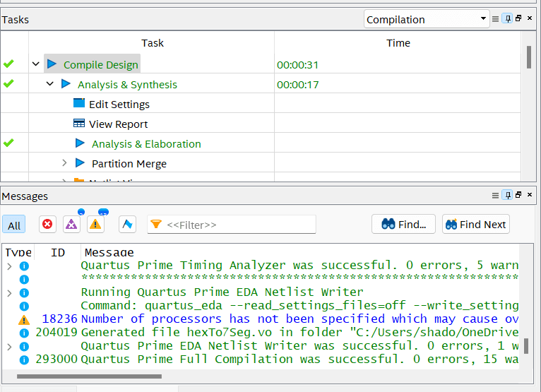Pin the Tasks panel
Image resolution: width=541 pixels, height=392 pixels.
(508, 18)
